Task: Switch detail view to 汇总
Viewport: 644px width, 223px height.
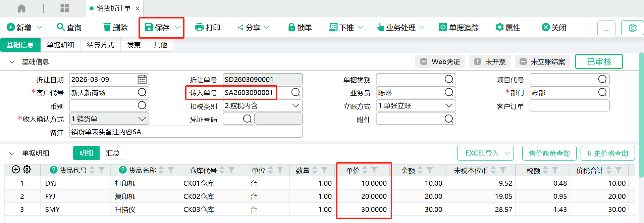Action: click(x=112, y=153)
